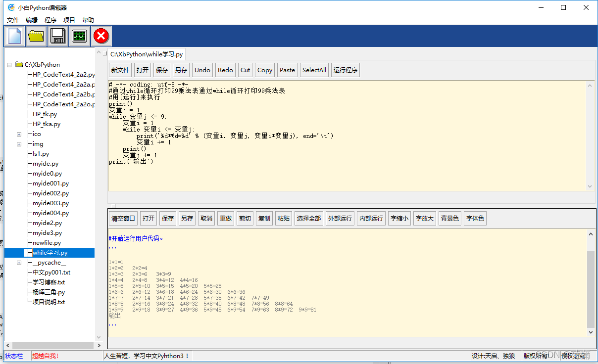Select HP_tk.py in file tree
Viewport: 598px width, 364px height.
tap(45, 114)
